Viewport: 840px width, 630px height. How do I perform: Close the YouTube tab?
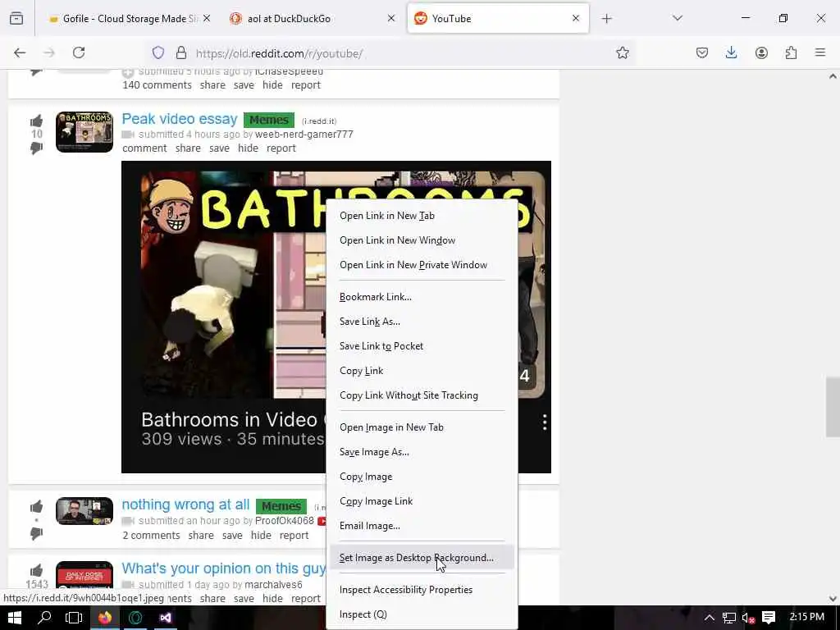[x=576, y=18]
